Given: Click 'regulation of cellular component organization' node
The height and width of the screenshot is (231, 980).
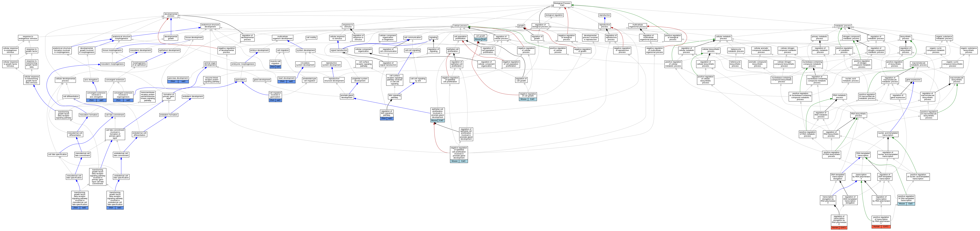Looking at the screenshot, I should [486, 64].
